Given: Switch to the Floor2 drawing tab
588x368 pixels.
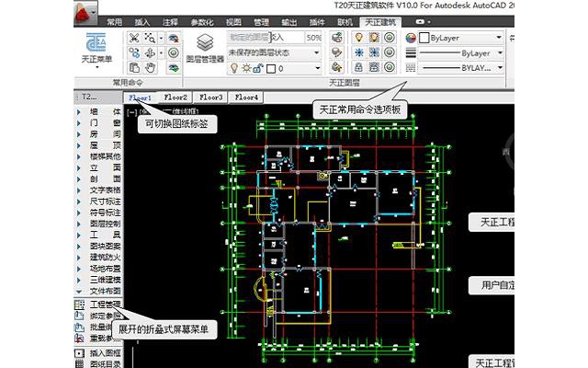Looking at the screenshot, I should pyautogui.click(x=175, y=98).
